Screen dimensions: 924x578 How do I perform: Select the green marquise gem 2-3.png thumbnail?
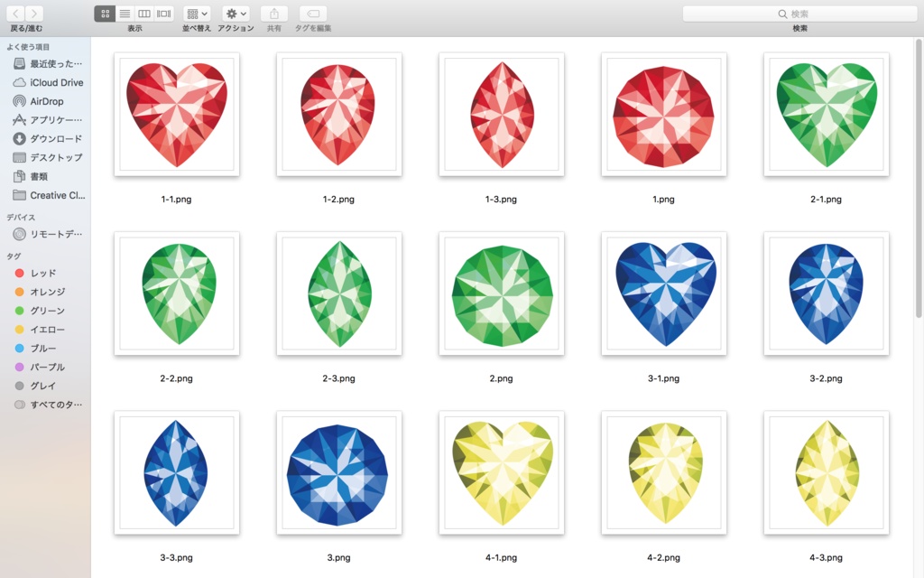tap(339, 294)
